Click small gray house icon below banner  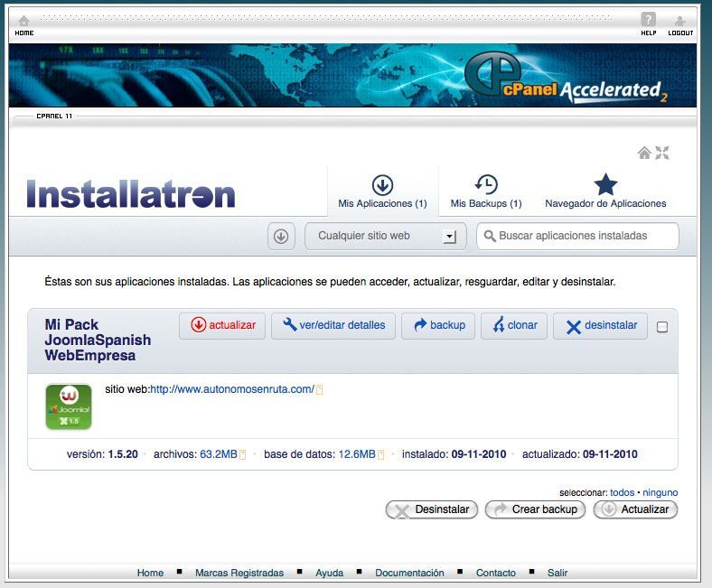pos(644,153)
